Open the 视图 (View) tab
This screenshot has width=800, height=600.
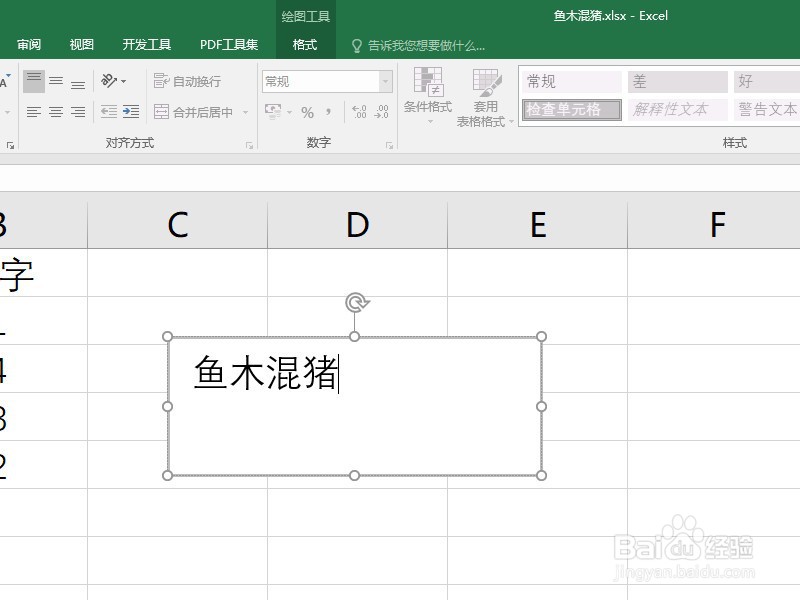coord(82,45)
